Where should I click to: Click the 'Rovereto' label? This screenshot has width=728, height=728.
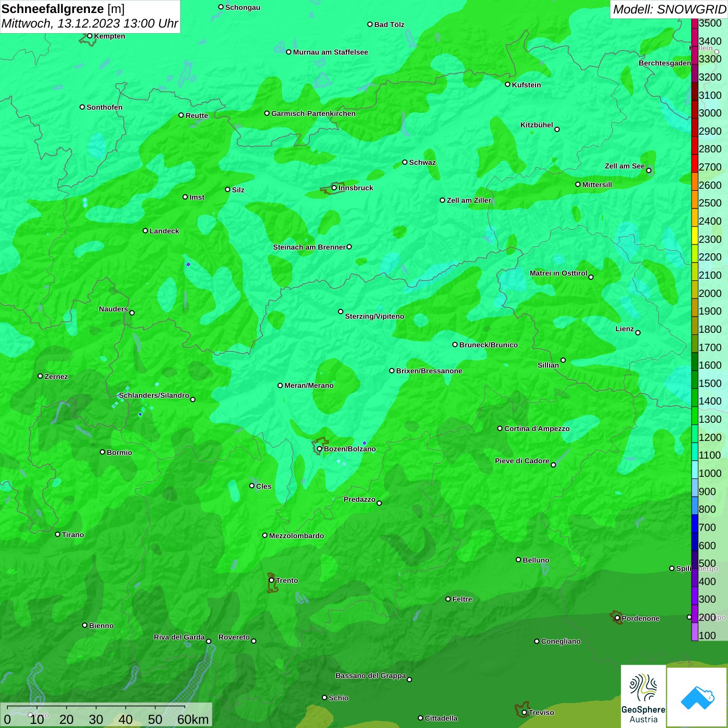(x=234, y=637)
